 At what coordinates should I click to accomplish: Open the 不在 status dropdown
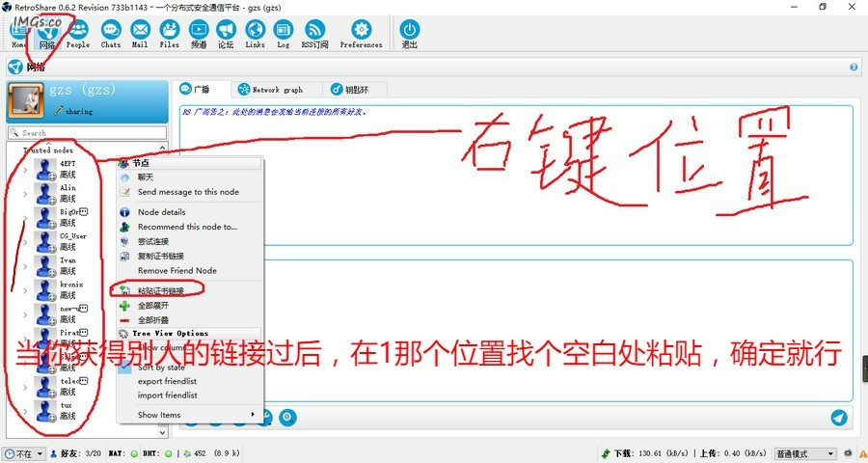24,453
